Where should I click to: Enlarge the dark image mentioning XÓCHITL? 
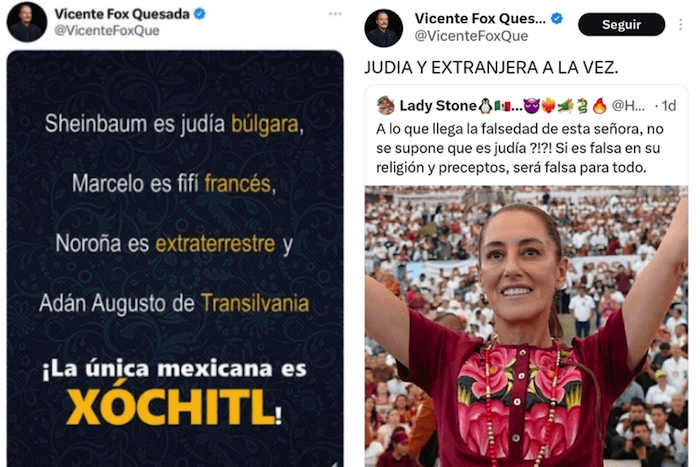pos(175,259)
